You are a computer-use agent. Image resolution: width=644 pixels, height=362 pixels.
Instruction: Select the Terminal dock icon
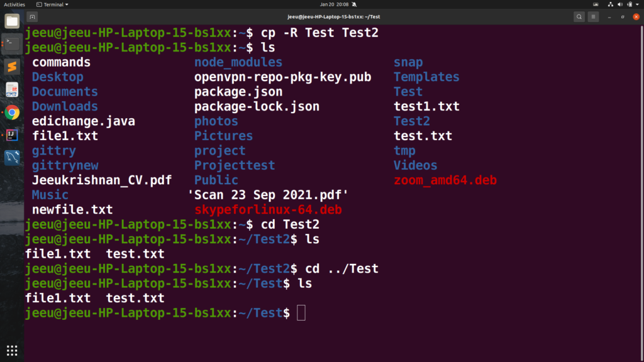12,44
